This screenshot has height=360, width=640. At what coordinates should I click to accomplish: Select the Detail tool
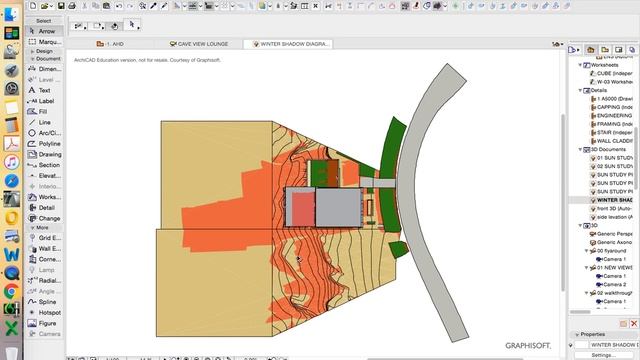click(x=44, y=207)
